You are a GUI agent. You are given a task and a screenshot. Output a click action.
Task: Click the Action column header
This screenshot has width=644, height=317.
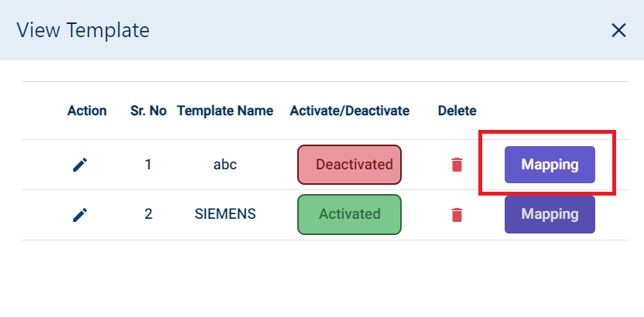tap(87, 111)
